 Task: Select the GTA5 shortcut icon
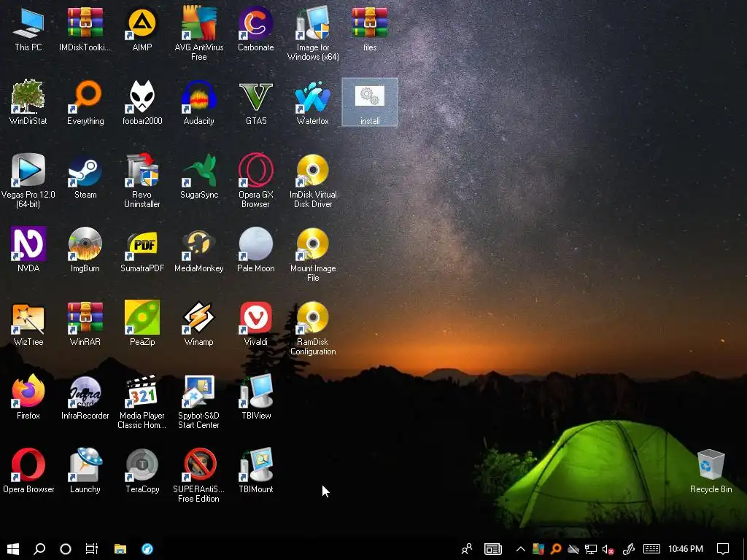pos(256,97)
